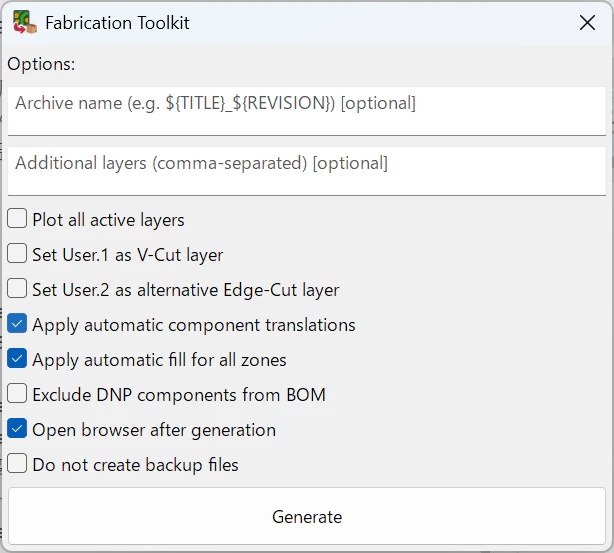
Task: Check Set User.2 as alternative Edge-Cut
Action: point(17,289)
